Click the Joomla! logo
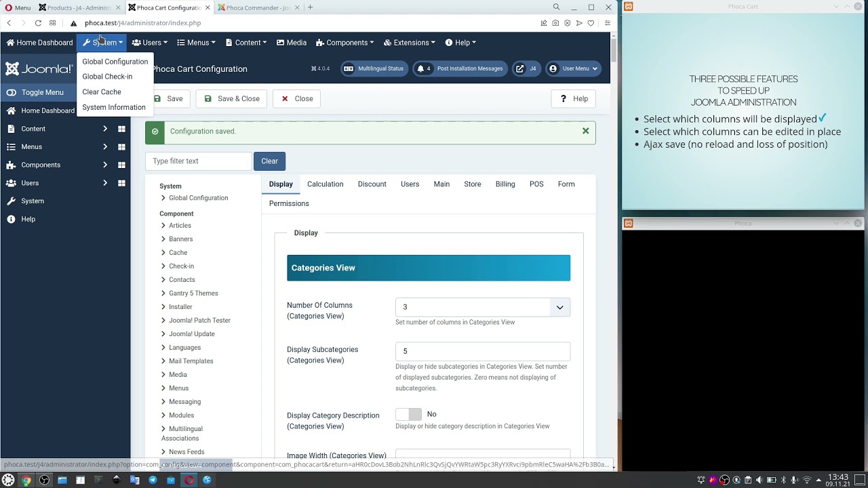 [39, 68]
